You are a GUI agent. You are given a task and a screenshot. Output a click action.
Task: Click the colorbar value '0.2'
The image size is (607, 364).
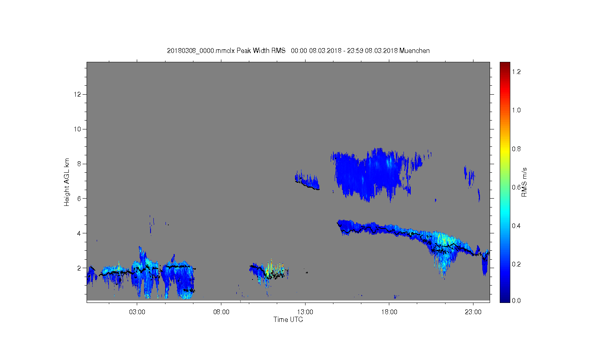516,264
